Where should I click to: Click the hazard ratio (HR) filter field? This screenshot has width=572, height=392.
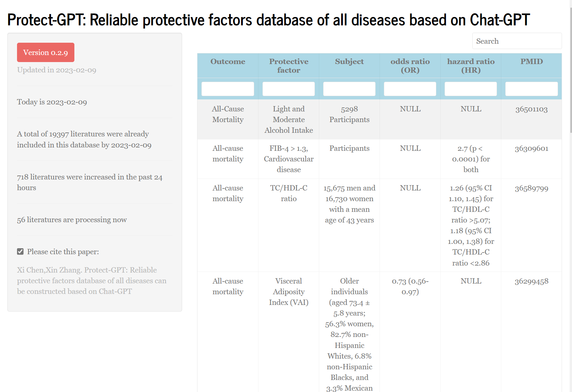pos(471,88)
